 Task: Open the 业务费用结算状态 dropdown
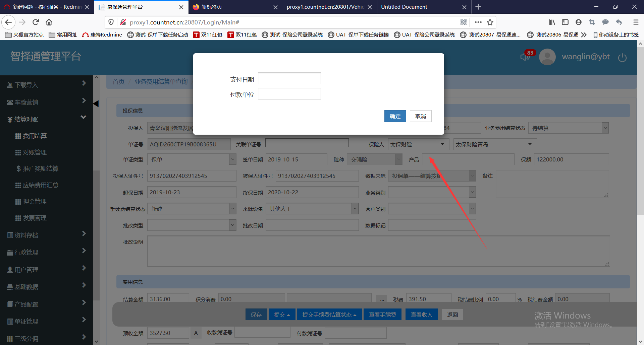point(569,128)
